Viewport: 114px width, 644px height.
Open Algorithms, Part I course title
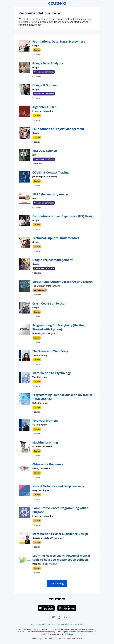coord(45,107)
